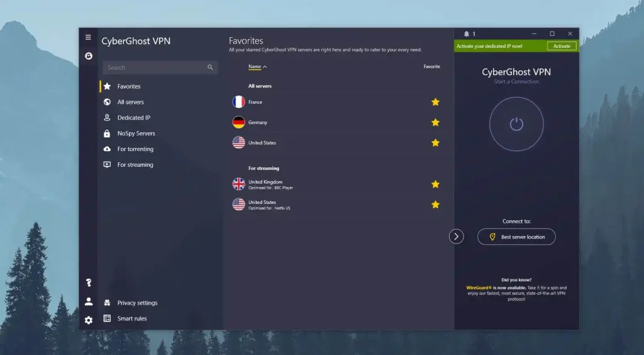Click the 'Optimized for: BBC iPlayer' text
Viewport: 644px width, 355px height.
coord(270,188)
